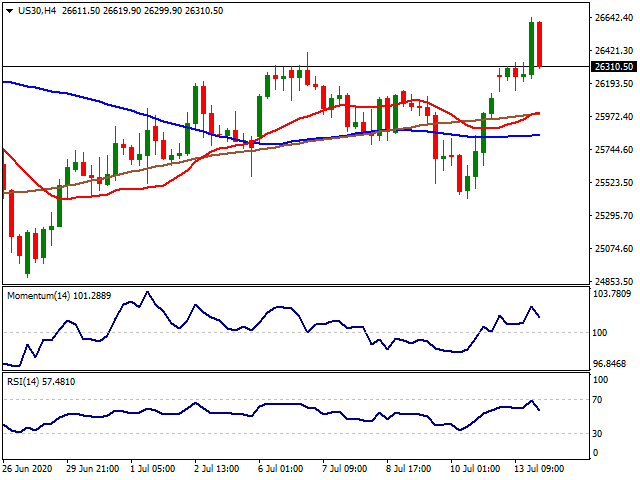The width and height of the screenshot is (640, 480).
Task: Click price scale value 26642.40
Action: click(614, 18)
